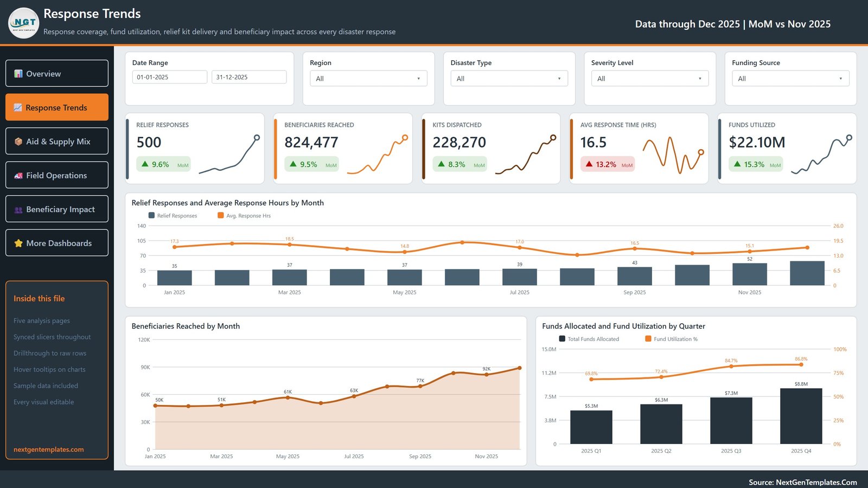
Task: Click Source: NextGenTemplates.Com footer
Action: tap(803, 482)
